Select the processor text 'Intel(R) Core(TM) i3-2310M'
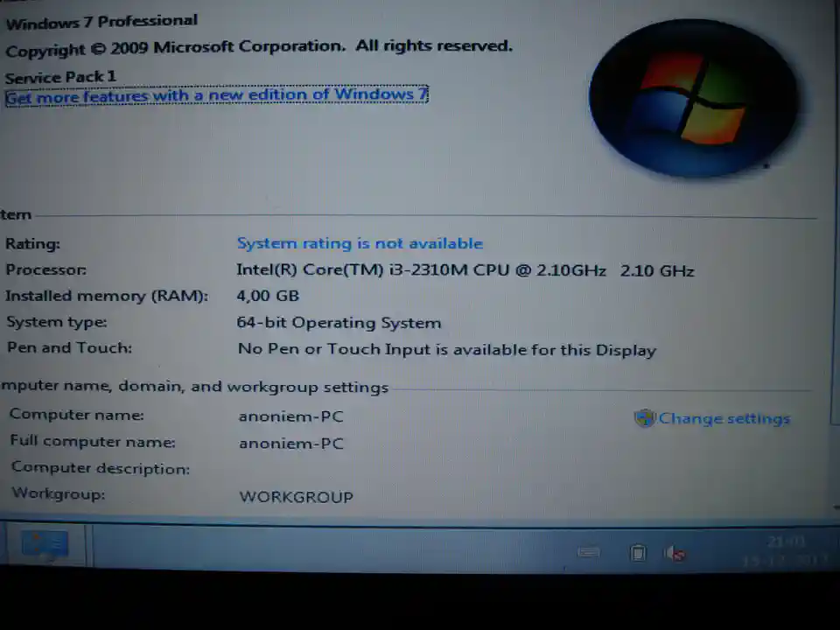This screenshot has width=840, height=630. (352, 269)
